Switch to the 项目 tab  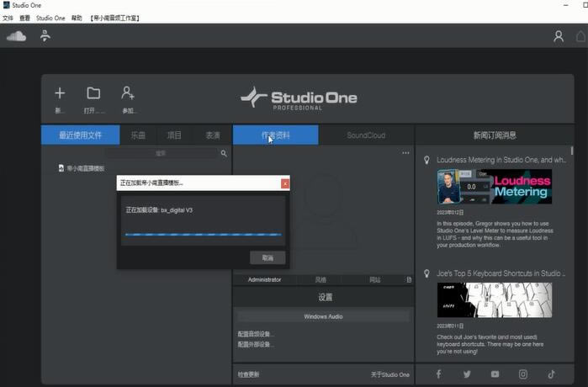point(174,135)
